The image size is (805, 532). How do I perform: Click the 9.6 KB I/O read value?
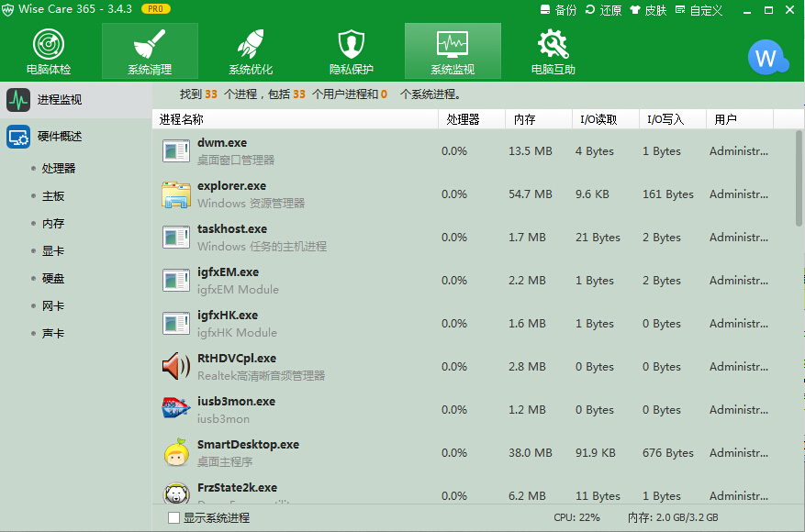[x=592, y=194]
